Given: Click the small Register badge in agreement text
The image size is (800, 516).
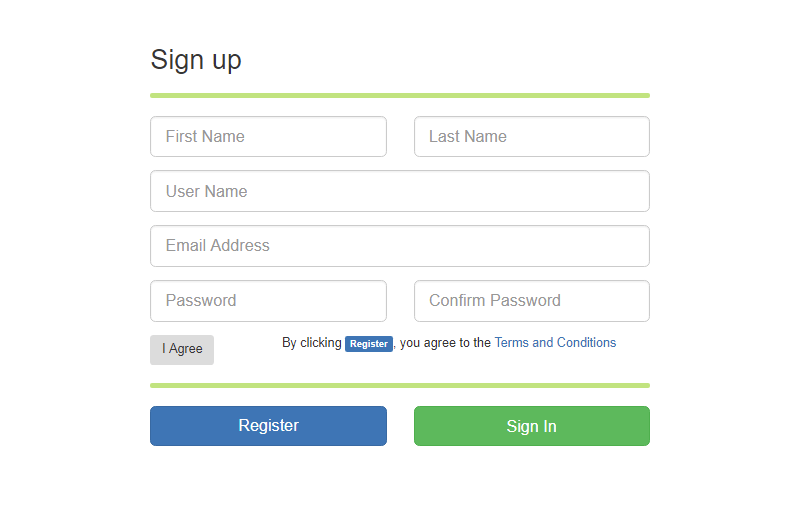Looking at the screenshot, I should [x=369, y=344].
